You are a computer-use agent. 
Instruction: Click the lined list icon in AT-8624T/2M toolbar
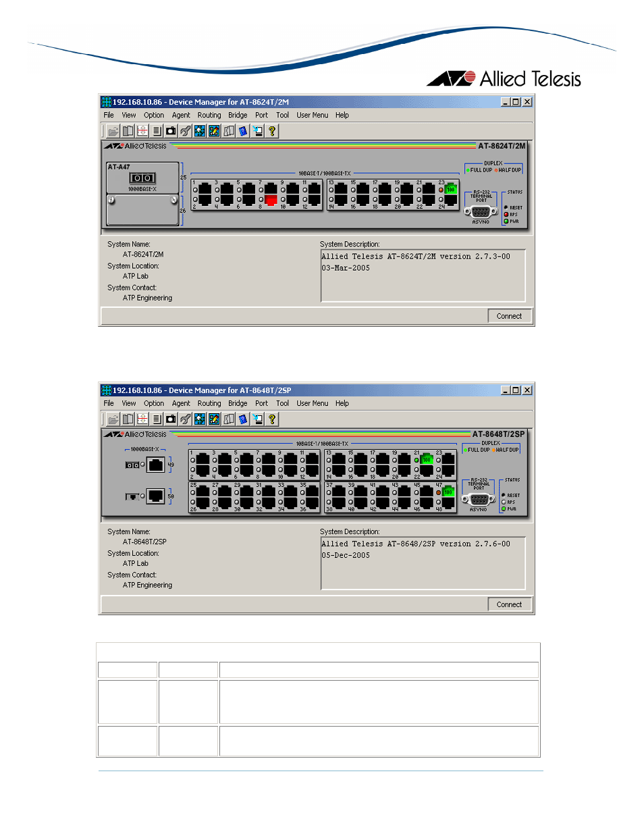pos(157,131)
